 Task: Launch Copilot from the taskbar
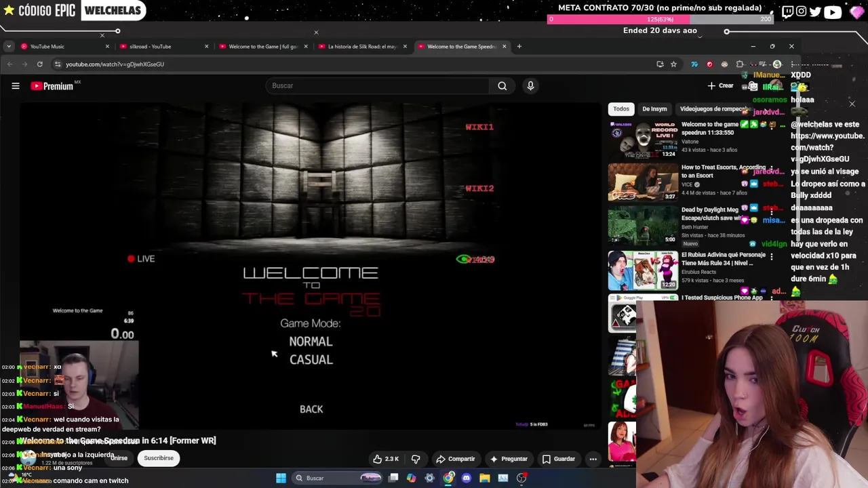(412, 479)
